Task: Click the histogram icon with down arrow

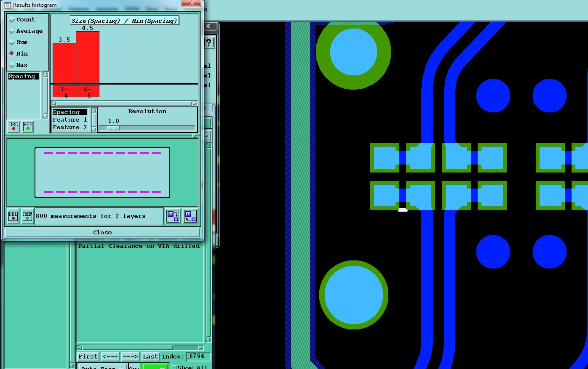Action: click(x=173, y=216)
